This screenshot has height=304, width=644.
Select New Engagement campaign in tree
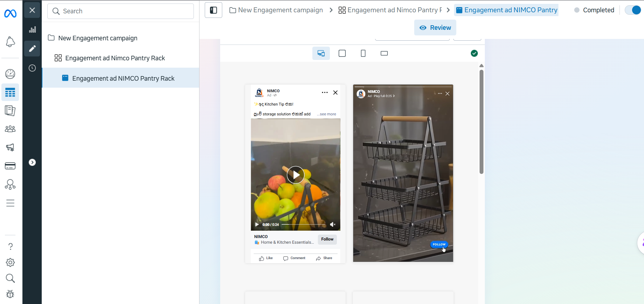pyautogui.click(x=98, y=38)
